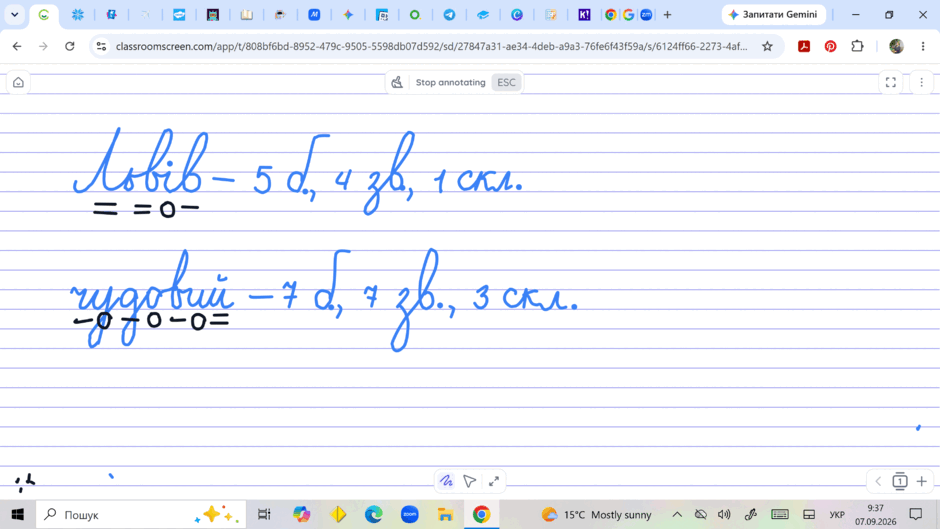Open Microsoft Edge from the taskbar
The width and height of the screenshot is (940, 529).
point(373,515)
